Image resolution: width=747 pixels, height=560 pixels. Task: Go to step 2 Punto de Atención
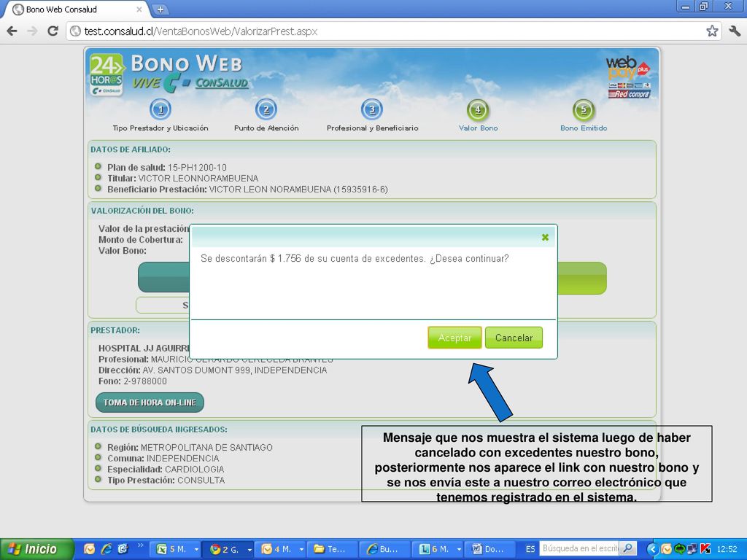coord(266,109)
